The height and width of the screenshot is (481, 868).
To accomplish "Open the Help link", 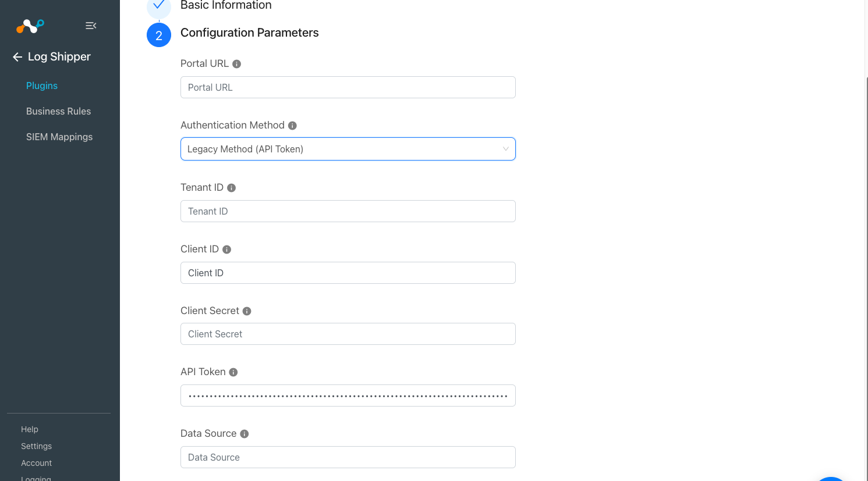I will (x=30, y=429).
